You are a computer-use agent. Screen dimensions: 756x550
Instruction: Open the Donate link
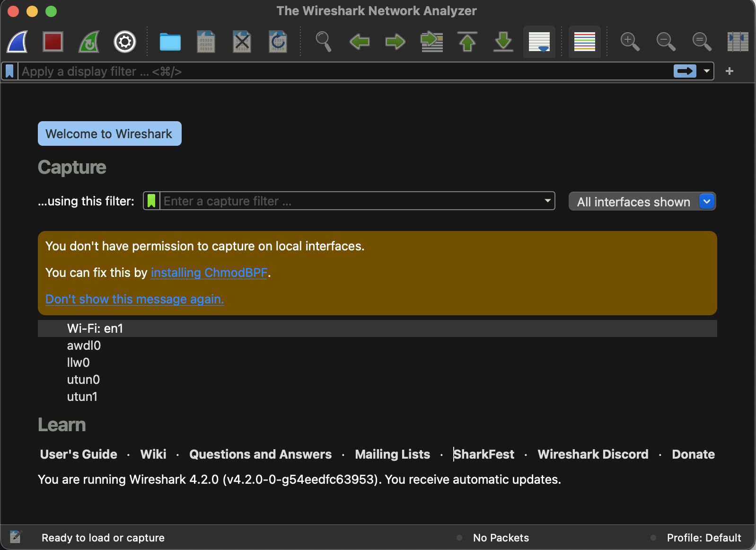click(x=694, y=454)
